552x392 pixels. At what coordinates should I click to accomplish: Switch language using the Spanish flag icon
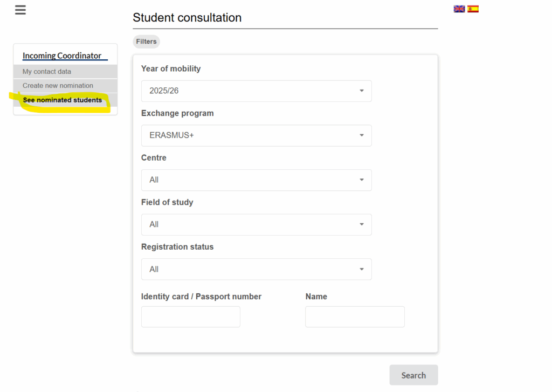coord(473,9)
